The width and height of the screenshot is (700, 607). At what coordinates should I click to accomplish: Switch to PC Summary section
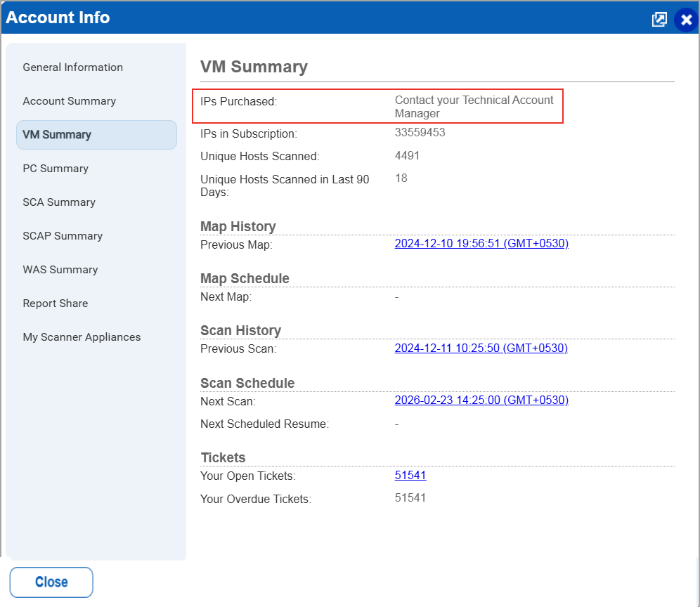tap(56, 169)
